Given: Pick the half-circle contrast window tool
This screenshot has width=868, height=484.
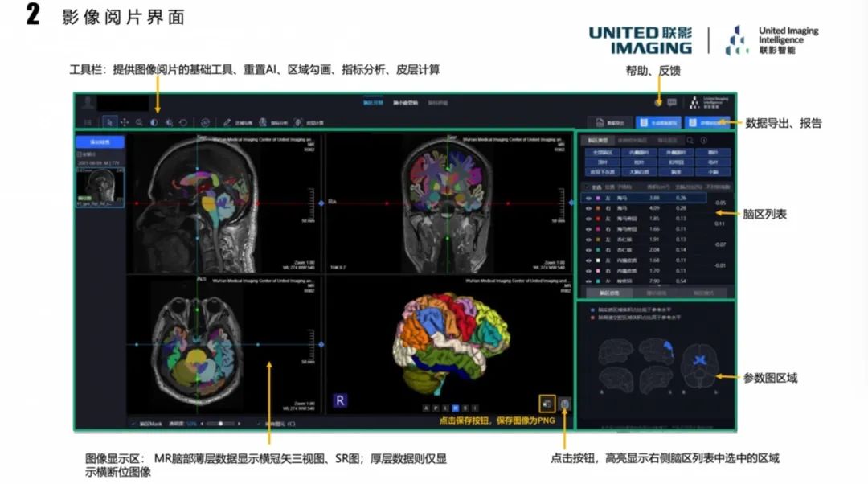Looking at the screenshot, I should pyautogui.click(x=154, y=122).
